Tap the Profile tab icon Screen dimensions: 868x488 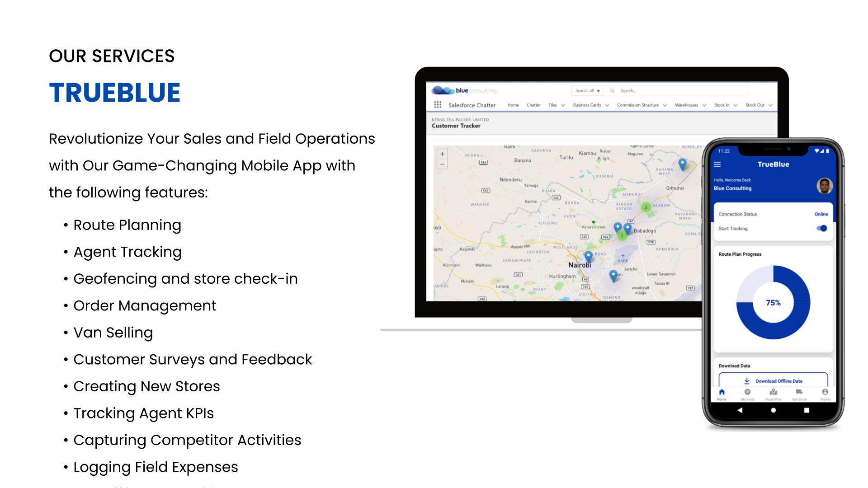coord(825,392)
